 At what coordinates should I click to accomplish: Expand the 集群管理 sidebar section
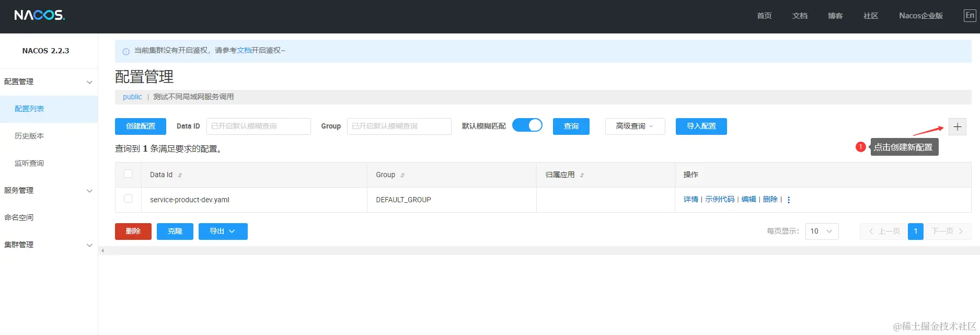(x=49, y=245)
